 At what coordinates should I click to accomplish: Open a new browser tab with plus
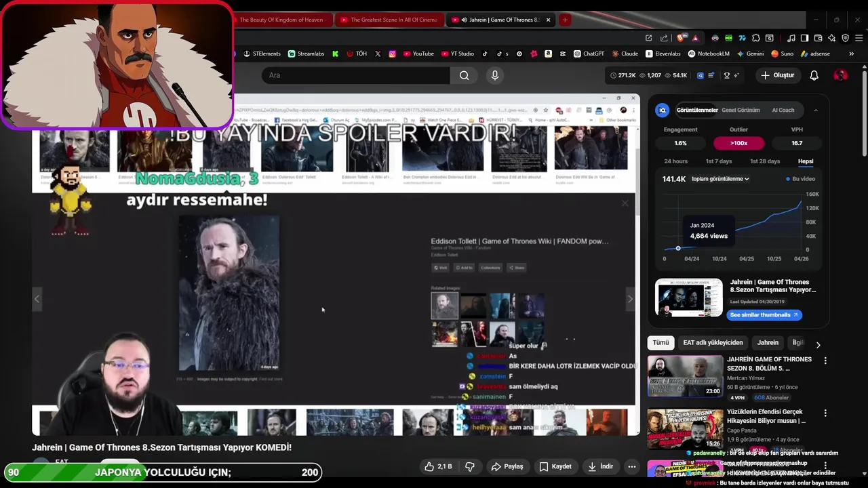(x=564, y=20)
